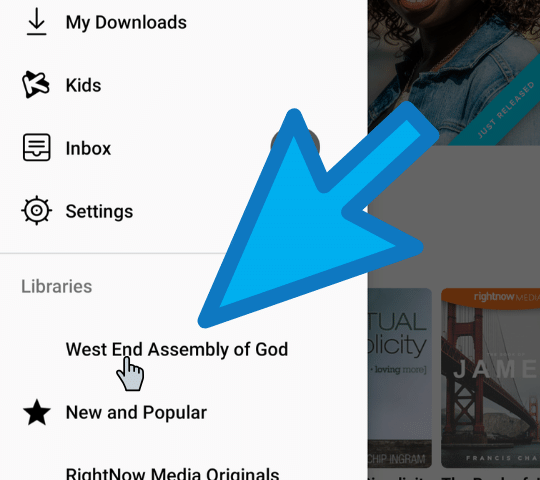Click the Inbox tray icon
The height and width of the screenshot is (480, 540).
click(x=37, y=148)
